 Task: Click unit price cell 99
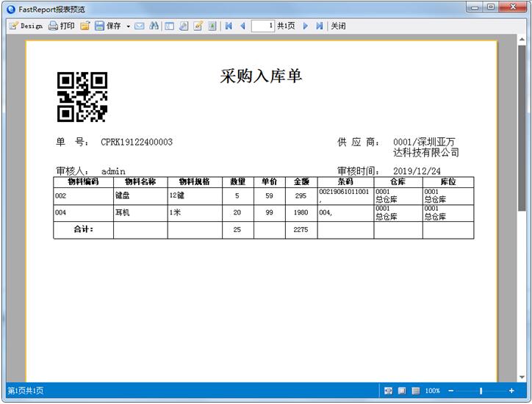tap(270, 213)
